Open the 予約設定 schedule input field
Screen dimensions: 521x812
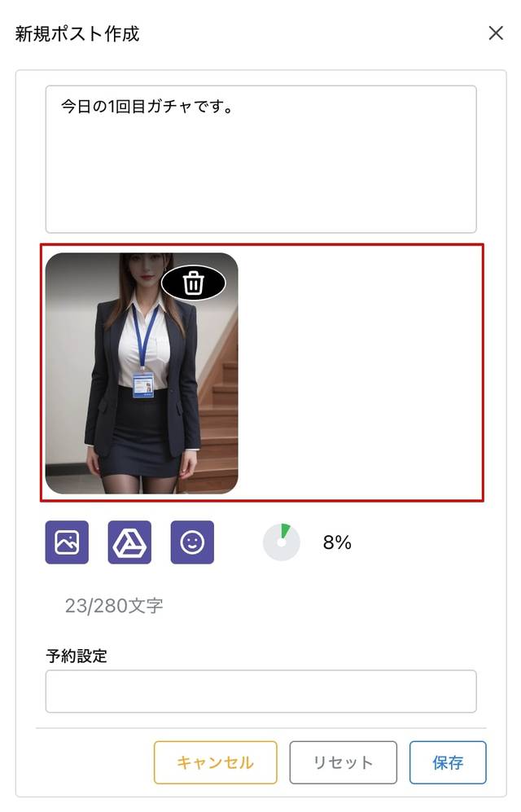[260, 691]
